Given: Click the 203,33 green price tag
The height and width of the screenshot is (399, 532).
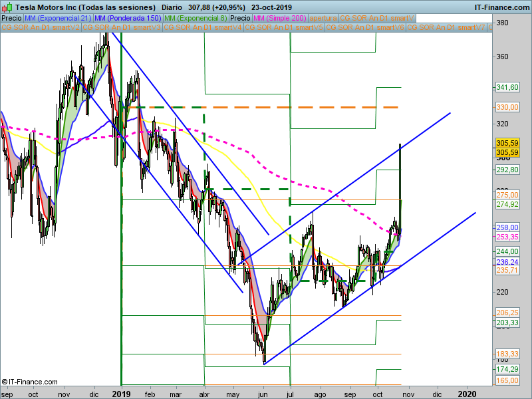Looking at the screenshot, I should pyautogui.click(x=507, y=323).
